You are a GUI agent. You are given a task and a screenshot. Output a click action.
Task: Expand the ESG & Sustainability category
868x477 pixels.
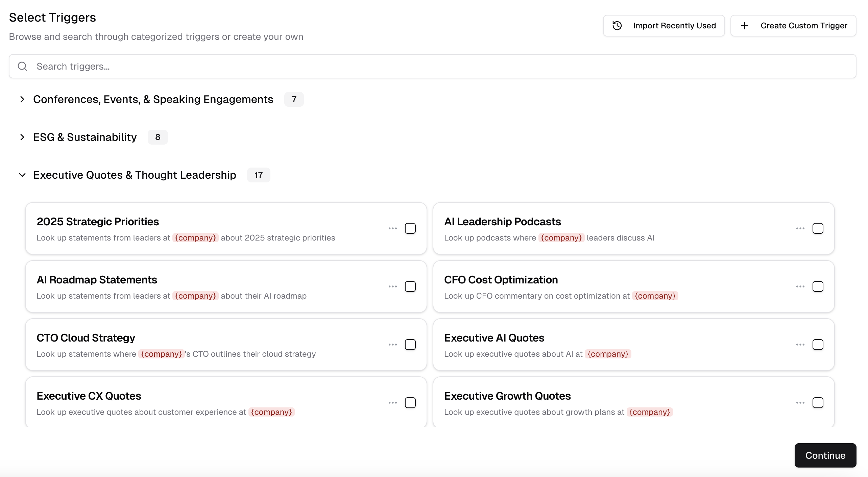[22, 137]
